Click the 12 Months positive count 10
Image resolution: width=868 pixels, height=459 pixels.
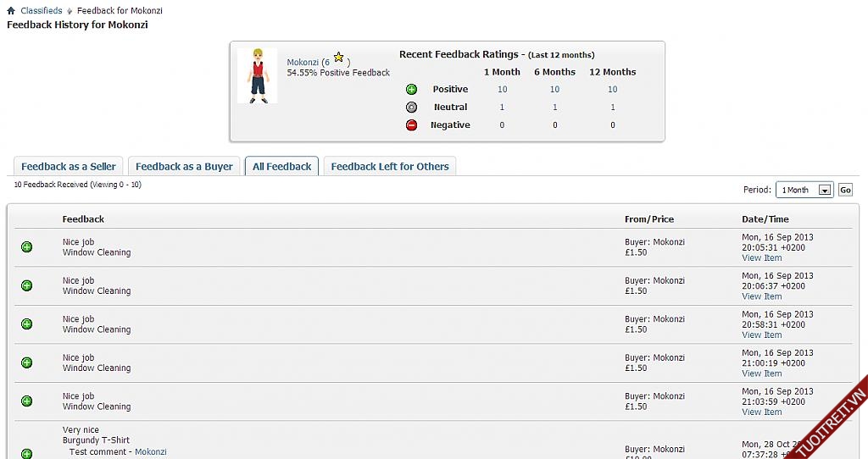click(x=612, y=90)
